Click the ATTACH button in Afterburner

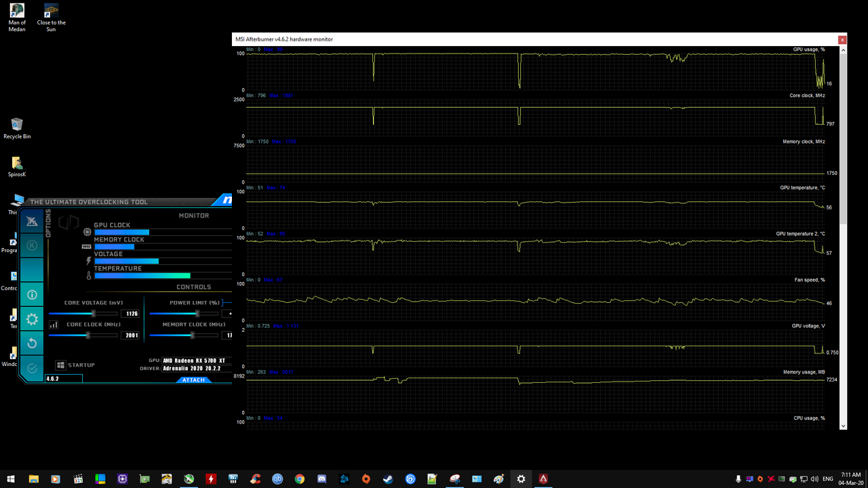coord(194,380)
